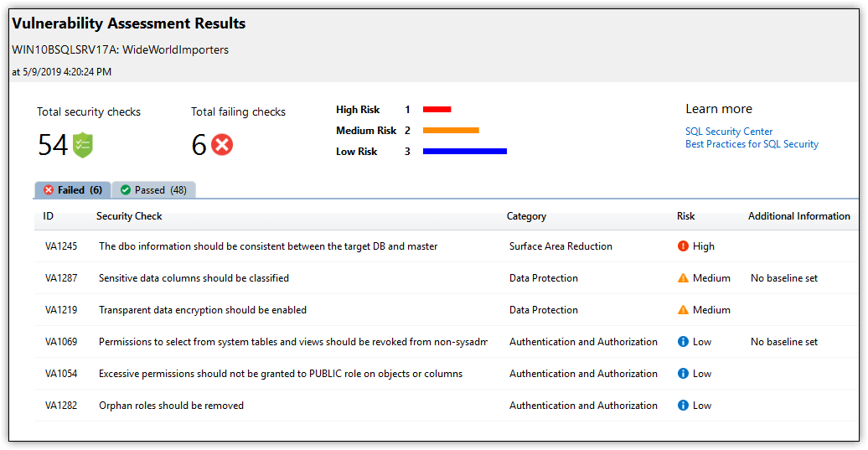This screenshot has width=868, height=450.
Task: Click the red High Risk bar
Action: [437, 110]
